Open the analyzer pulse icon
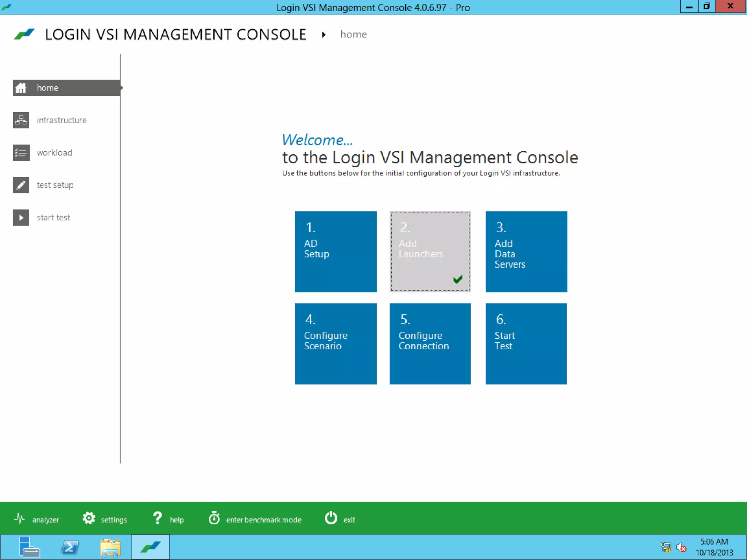Image resolution: width=747 pixels, height=560 pixels. click(20, 518)
